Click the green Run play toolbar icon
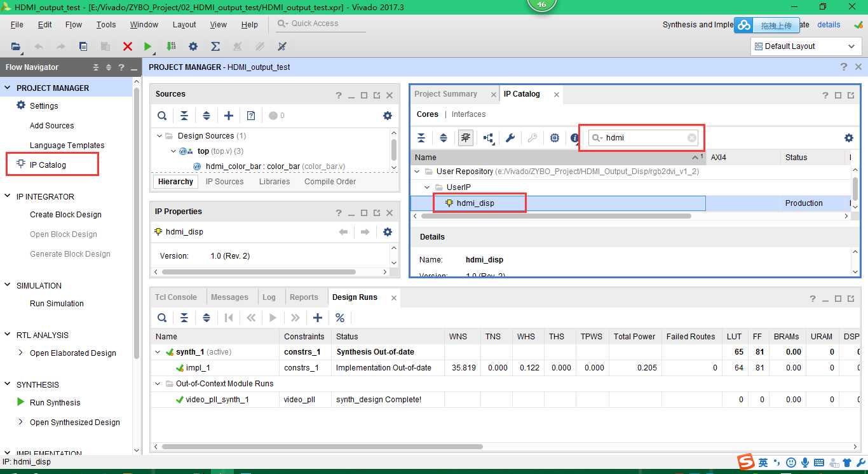 click(x=148, y=46)
